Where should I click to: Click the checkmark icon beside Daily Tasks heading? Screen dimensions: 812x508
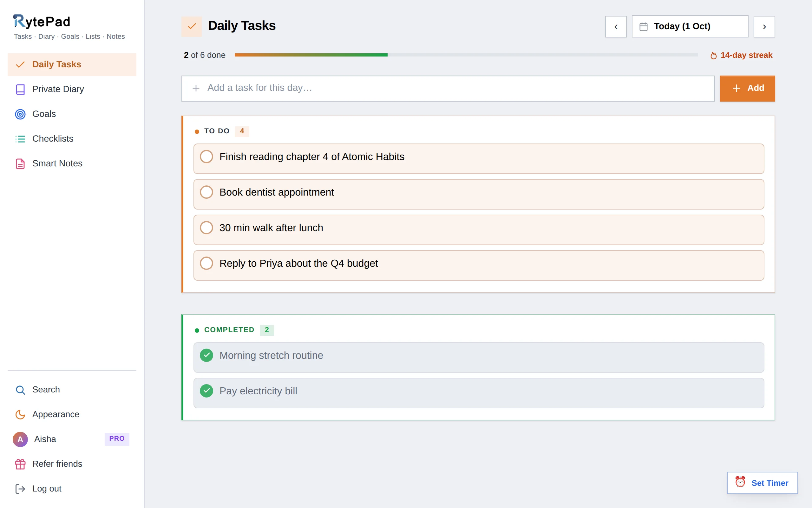pyautogui.click(x=192, y=26)
